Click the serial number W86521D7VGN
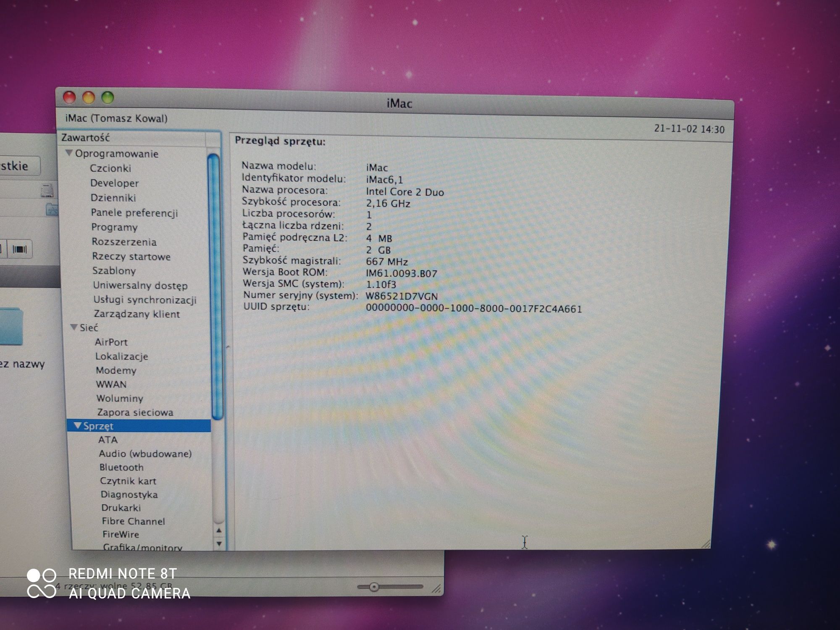This screenshot has width=840, height=630. (x=402, y=297)
